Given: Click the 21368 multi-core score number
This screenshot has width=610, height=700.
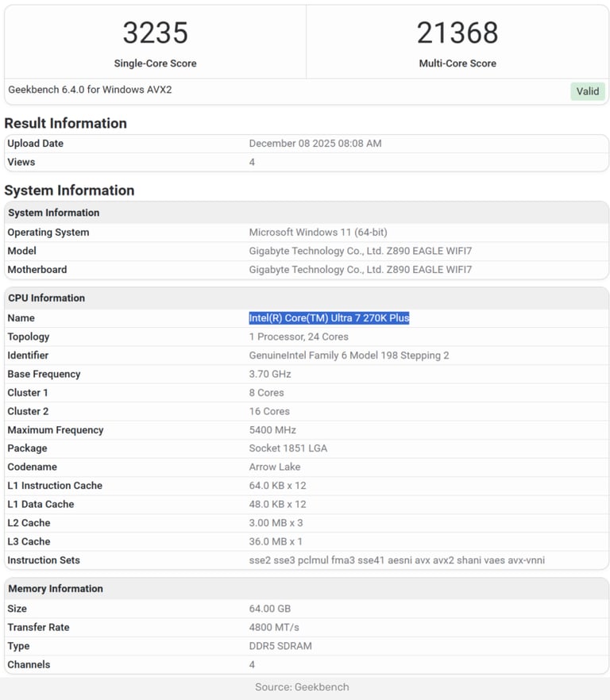Looking at the screenshot, I should tap(457, 33).
